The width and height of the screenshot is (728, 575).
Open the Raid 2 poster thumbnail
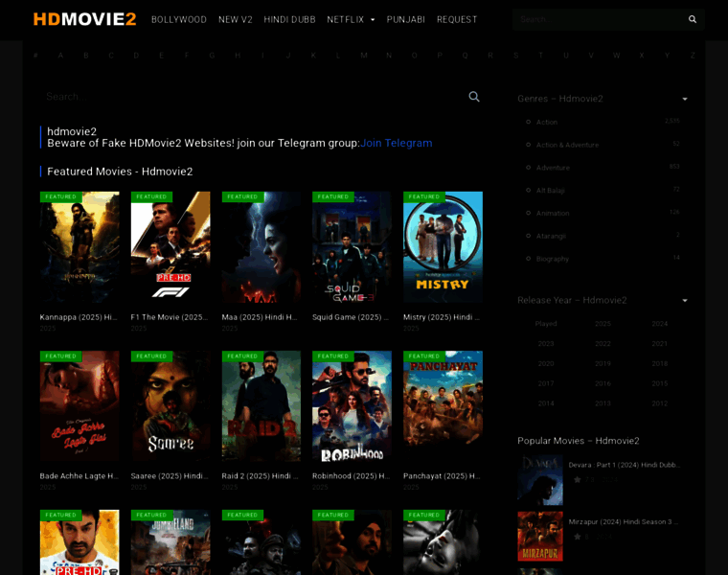point(261,406)
